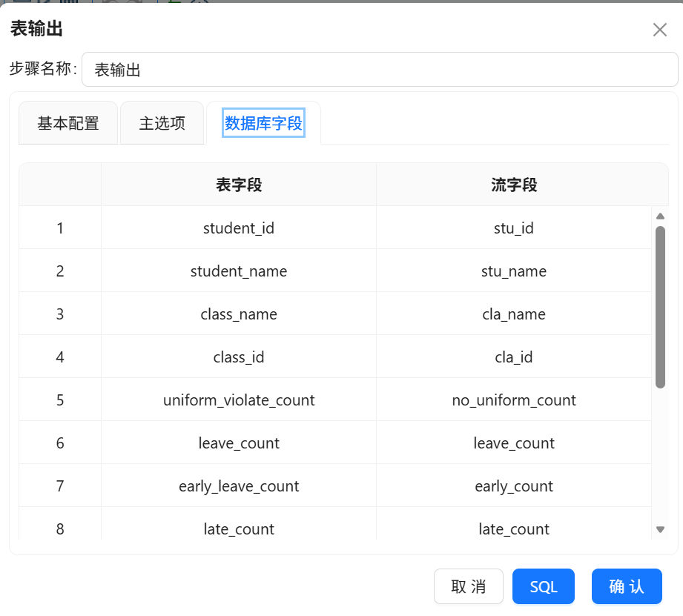
Task: Select the stu_id stream field cell
Action: click(514, 228)
